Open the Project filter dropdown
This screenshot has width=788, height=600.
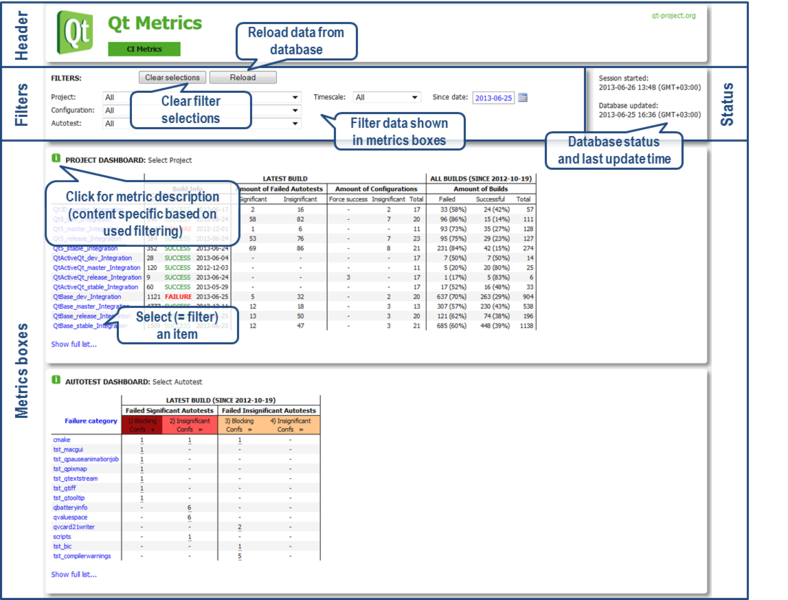click(201, 98)
